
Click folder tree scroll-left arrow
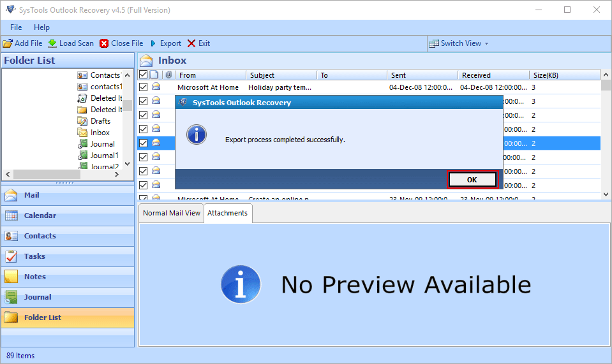pyautogui.click(x=8, y=174)
